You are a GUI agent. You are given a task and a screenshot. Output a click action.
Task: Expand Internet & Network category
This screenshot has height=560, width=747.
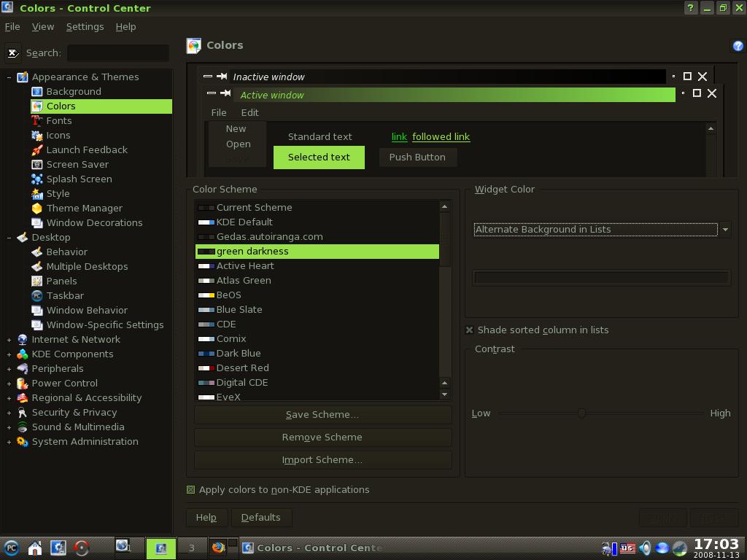click(9, 340)
